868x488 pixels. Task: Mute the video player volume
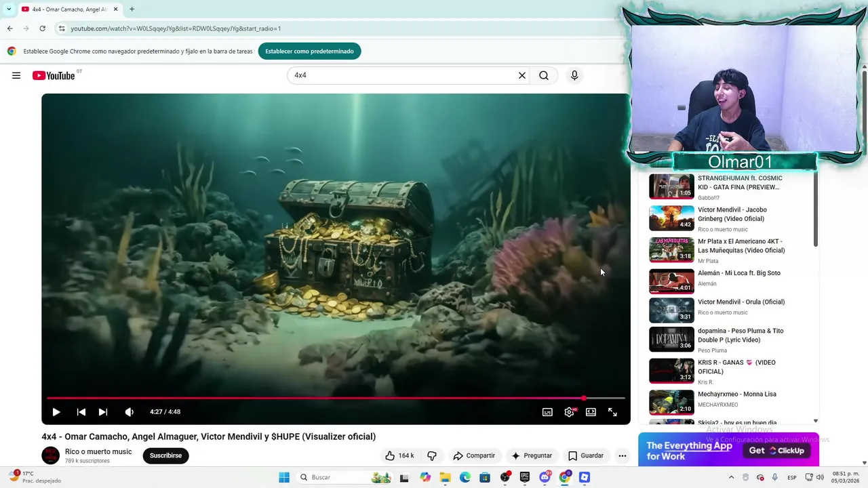(130, 412)
